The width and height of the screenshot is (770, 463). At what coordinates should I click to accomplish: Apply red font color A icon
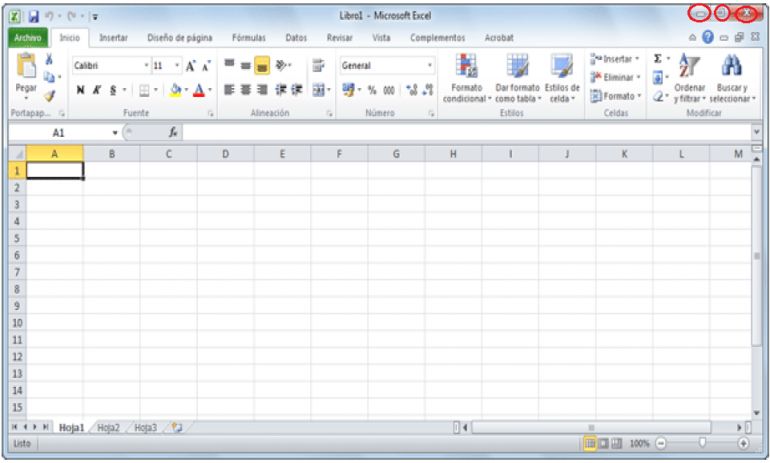pyautogui.click(x=199, y=90)
